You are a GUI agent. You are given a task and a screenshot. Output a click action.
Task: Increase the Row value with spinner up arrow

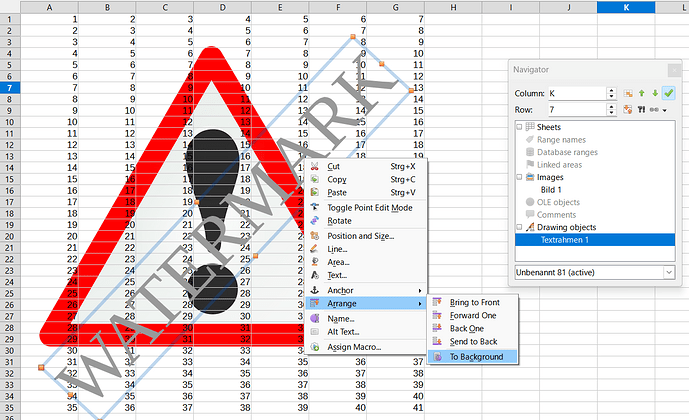click(x=609, y=105)
